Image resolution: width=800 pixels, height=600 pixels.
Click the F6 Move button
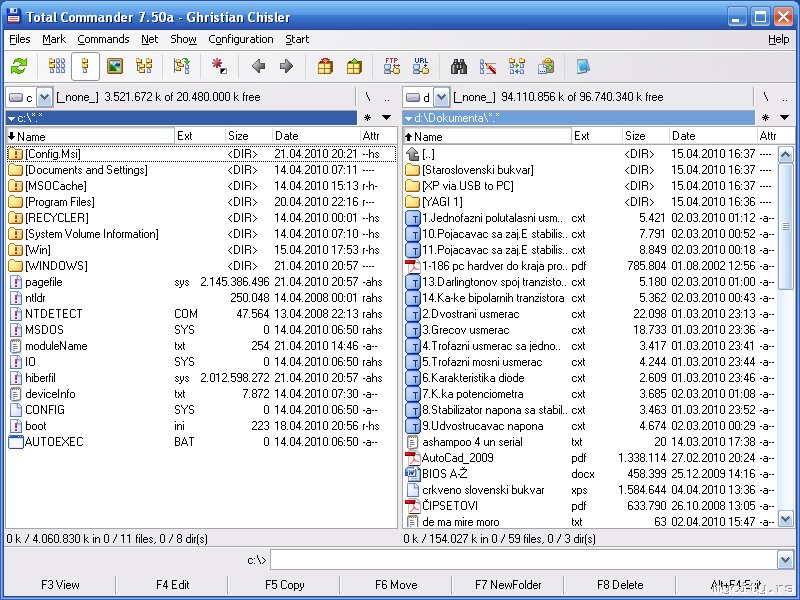[x=396, y=585]
